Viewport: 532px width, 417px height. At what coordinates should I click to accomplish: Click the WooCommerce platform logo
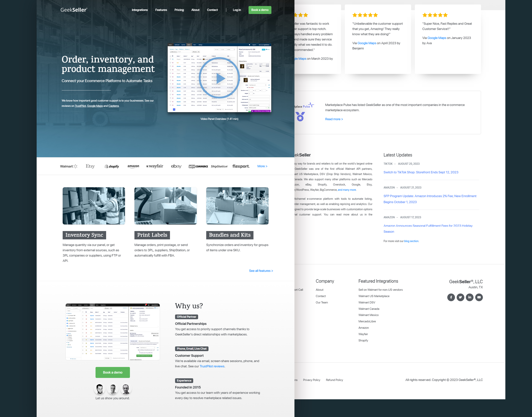(198, 167)
